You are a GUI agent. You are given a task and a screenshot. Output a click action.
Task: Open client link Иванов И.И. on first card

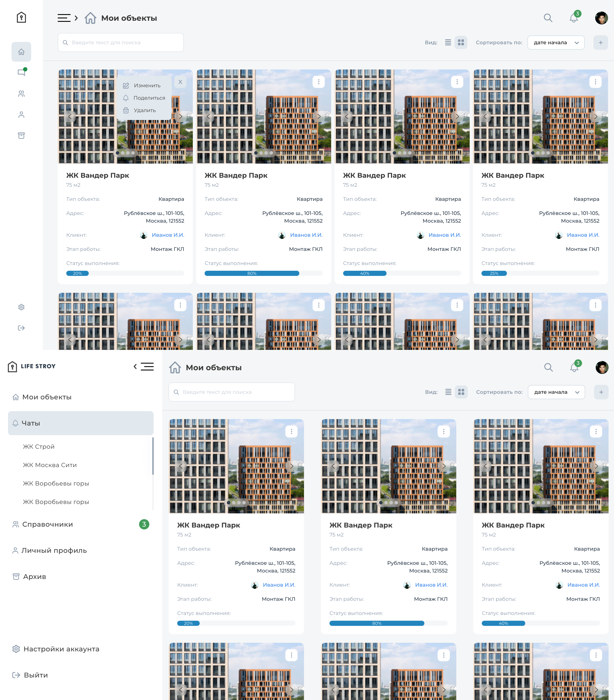click(168, 235)
